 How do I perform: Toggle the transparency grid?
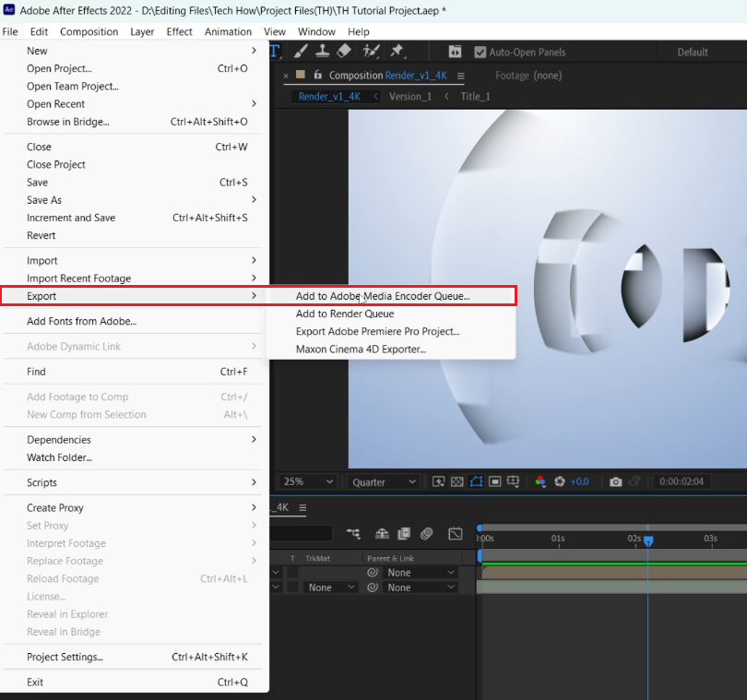(456, 481)
